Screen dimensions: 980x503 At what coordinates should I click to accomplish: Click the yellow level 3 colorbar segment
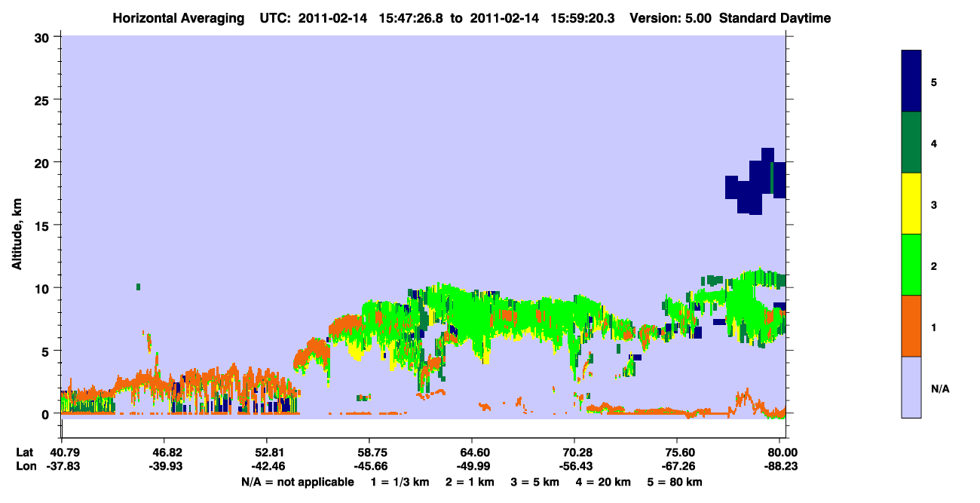coord(911,204)
